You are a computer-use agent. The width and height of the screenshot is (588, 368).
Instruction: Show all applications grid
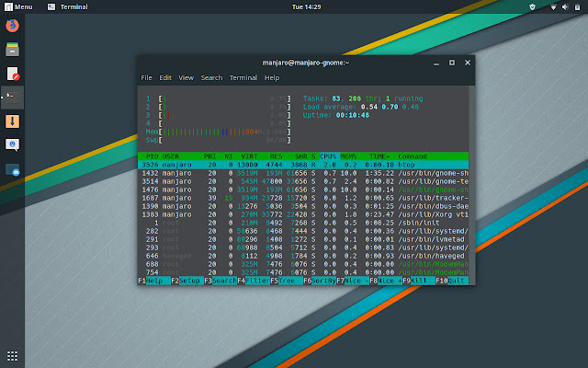pyautogui.click(x=12, y=356)
